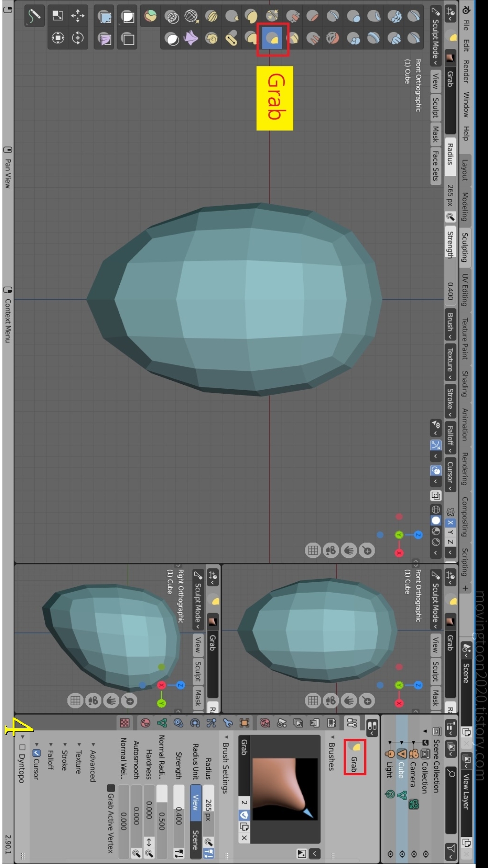Toggle Z axis symmetry

[x=450, y=542]
